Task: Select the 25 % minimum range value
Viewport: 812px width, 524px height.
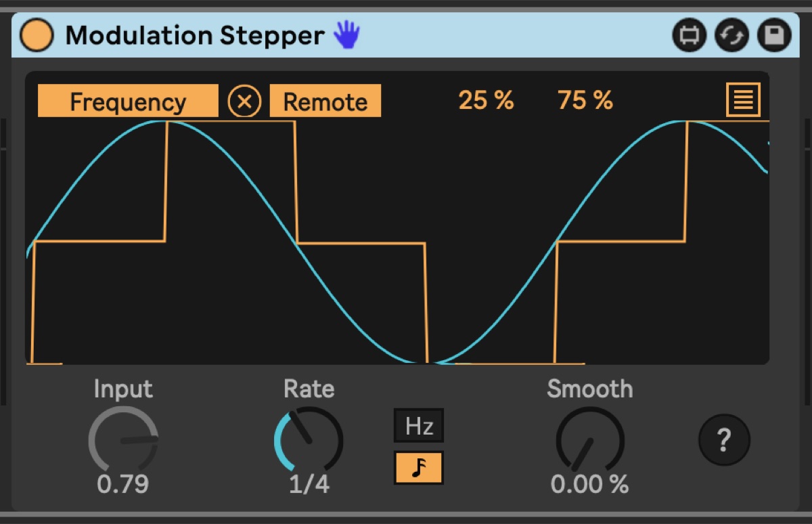Action: 486,101
